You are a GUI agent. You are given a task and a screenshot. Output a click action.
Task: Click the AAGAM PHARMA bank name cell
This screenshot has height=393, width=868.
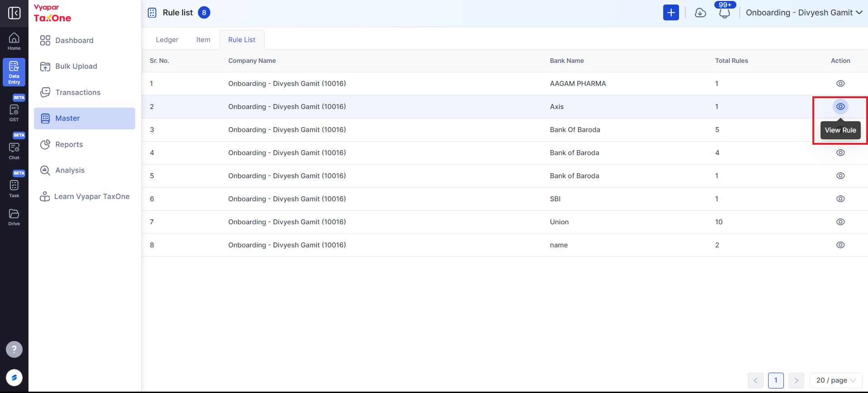[x=578, y=84]
